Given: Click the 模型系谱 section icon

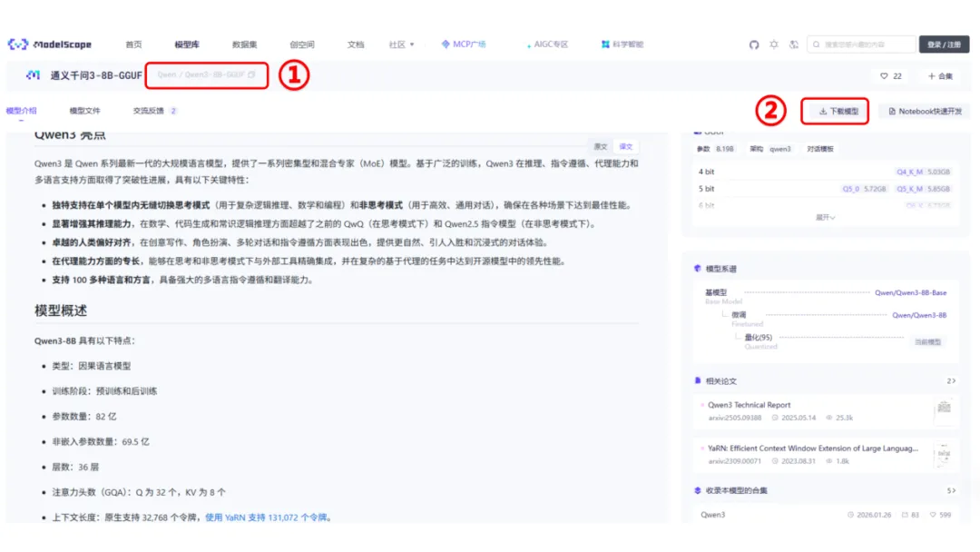Looking at the screenshot, I should (698, 268).
